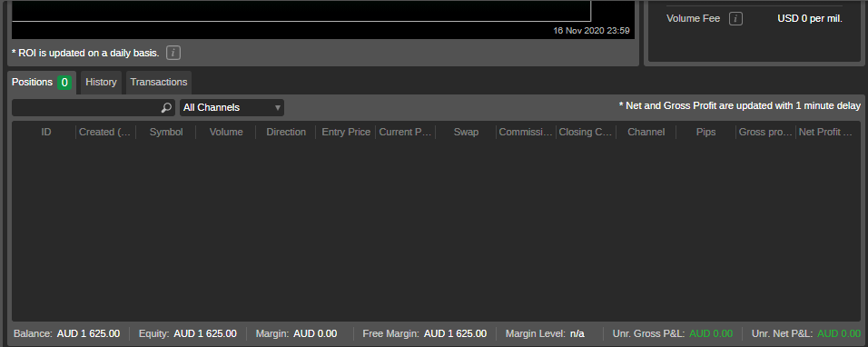Viewport: 868px width, 347px height.
Task: Click the Unr. Net P&L value
Action: click(839, 333)
